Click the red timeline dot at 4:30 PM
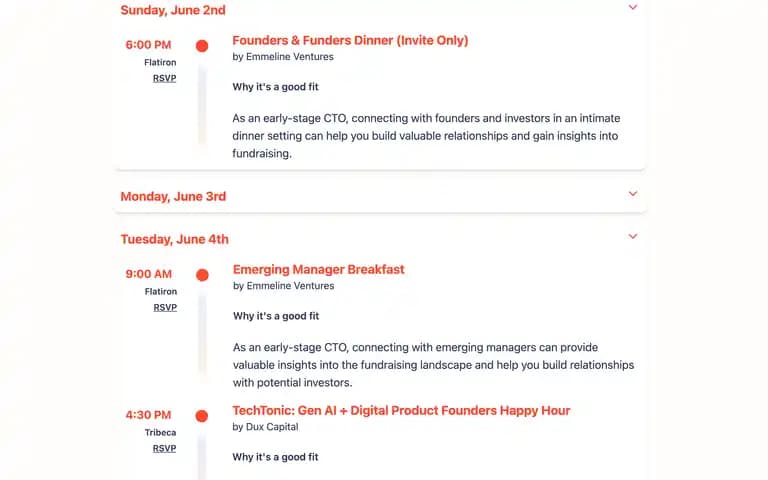The image size is (768, 480). (x=202, y=416)
